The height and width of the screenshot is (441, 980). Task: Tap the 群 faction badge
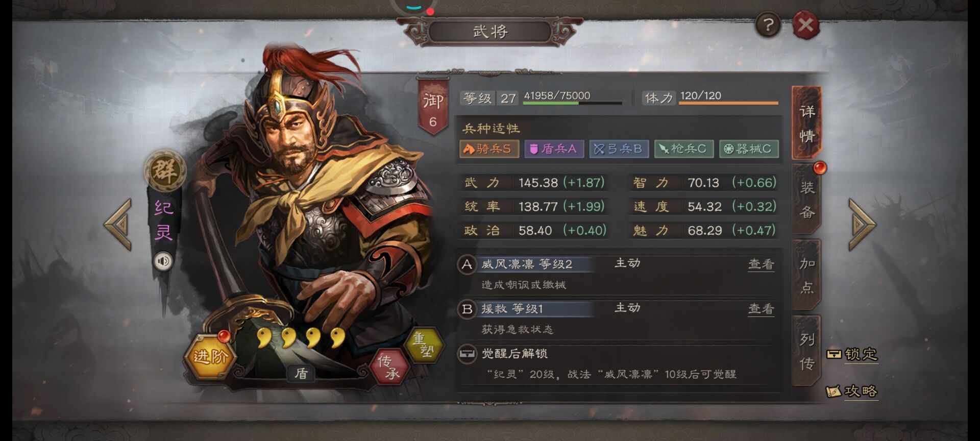coord(164,170)
